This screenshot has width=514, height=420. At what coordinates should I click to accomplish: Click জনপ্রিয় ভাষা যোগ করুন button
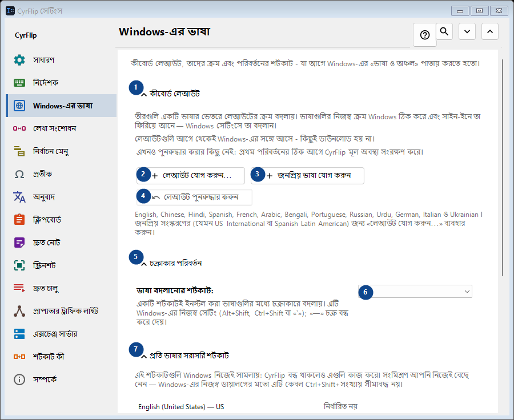307,176
